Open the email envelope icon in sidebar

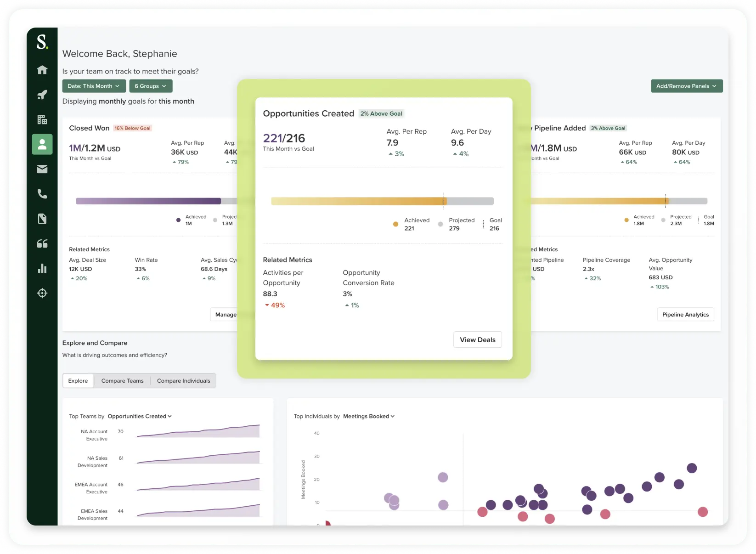[42, 169]
